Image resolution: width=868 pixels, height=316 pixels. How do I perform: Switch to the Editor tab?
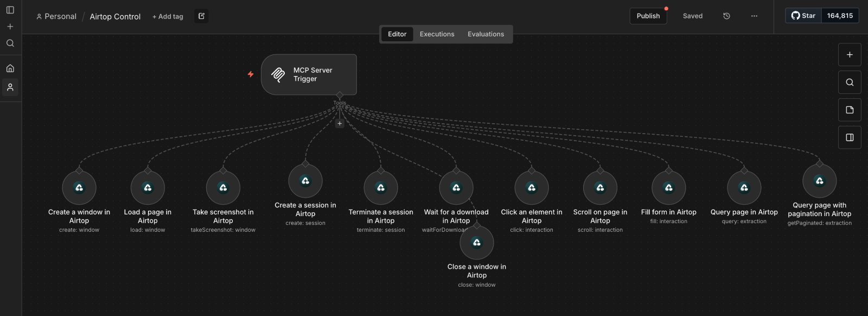coord(397,34)
